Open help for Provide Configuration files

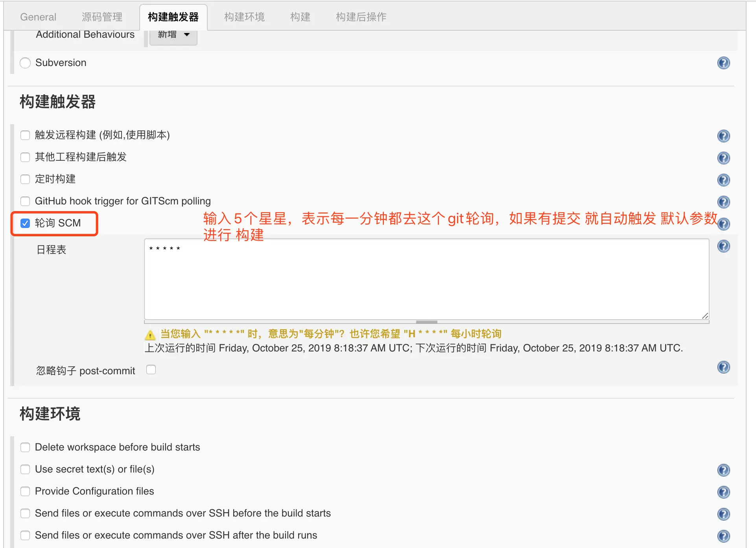click(723, 492)
